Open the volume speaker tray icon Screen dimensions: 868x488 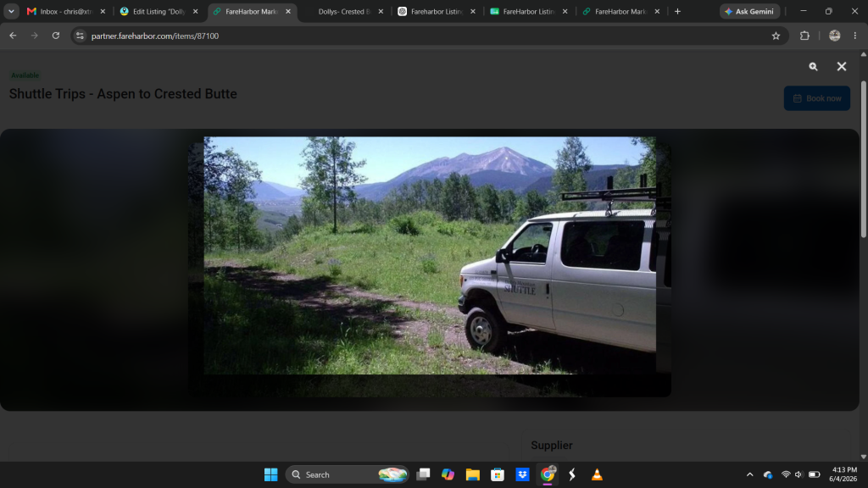[798, 474]
